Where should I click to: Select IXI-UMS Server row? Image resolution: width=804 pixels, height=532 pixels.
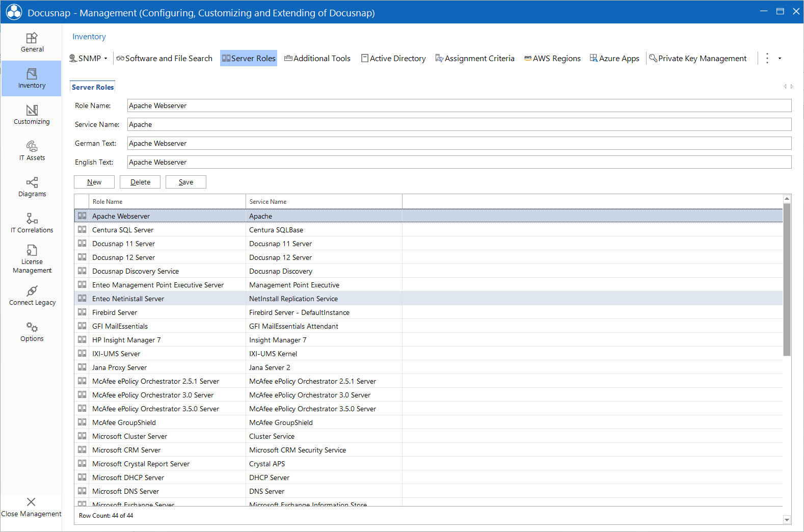[x=428, y=354]
